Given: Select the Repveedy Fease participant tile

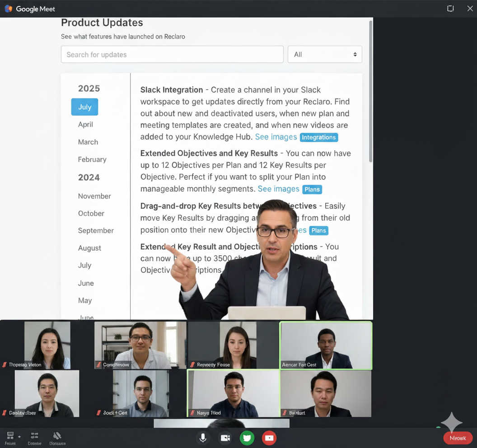Looking at the screenshot, I should tap(234, 345).
